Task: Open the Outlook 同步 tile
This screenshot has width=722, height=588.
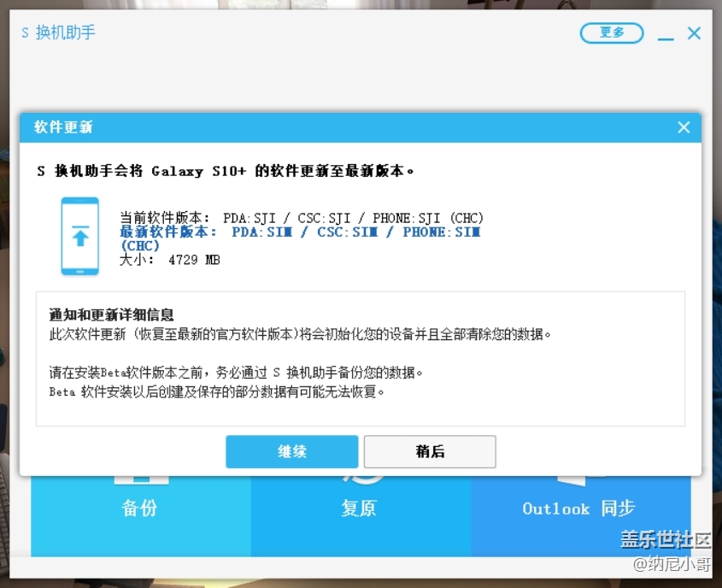Action: coord(578,509)
